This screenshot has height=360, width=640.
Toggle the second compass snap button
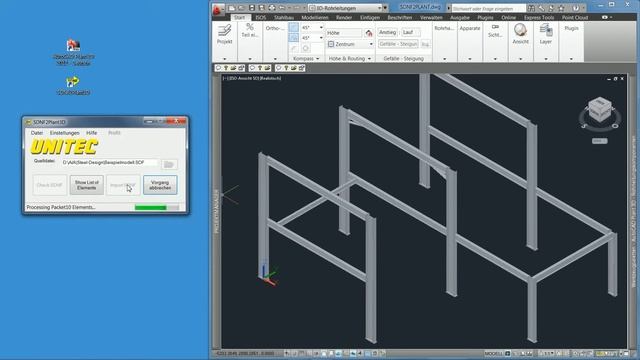(293, 38)
